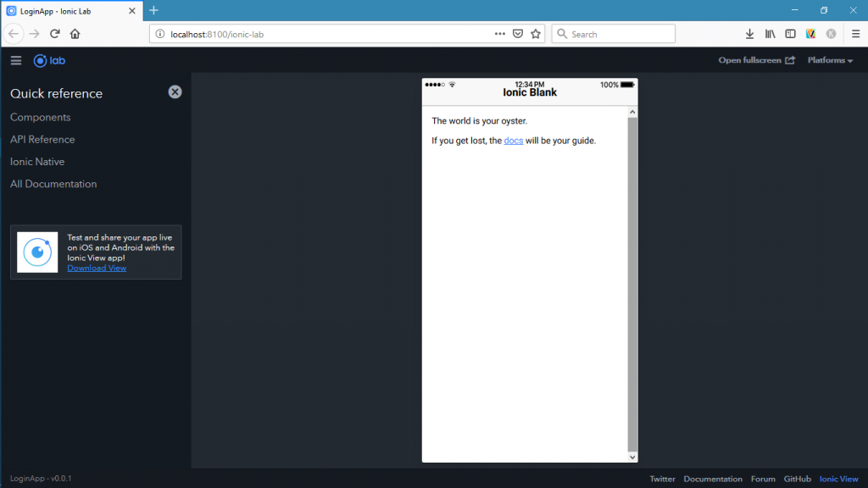
Task: Click the Download View link
Action: tap(97, 268)
